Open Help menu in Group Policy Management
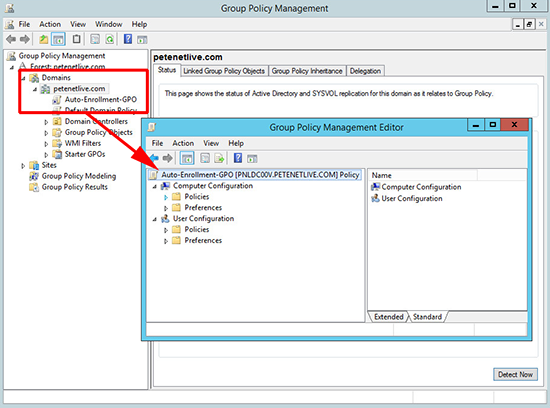550x408 pixels. [139, 24]
